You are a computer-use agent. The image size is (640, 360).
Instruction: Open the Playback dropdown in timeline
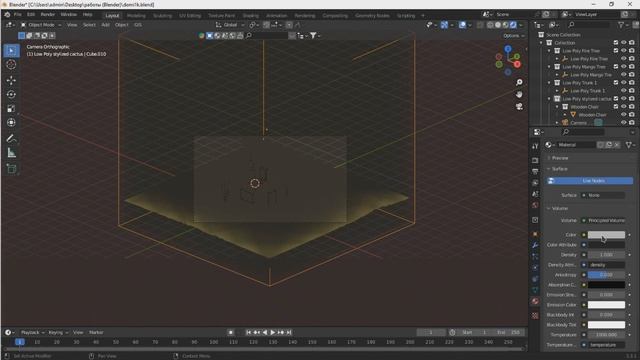(32, 333)
